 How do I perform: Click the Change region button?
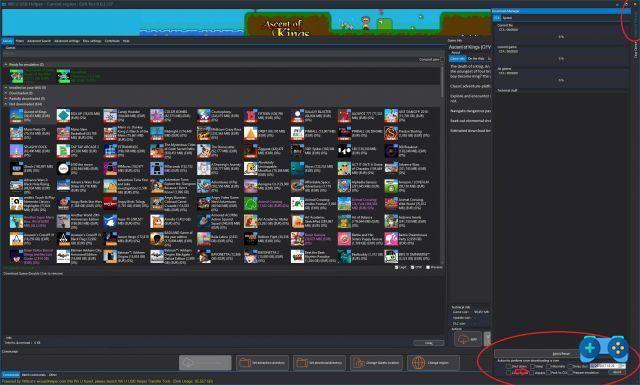coord(433,363)
